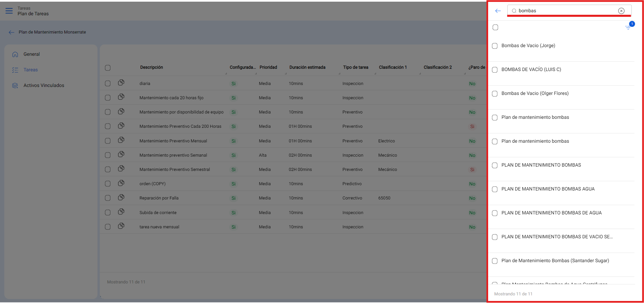Viewport: 644px width, 303px height.
Task: Click copy icon for Reparación por Falla
Action: (121, 197)
